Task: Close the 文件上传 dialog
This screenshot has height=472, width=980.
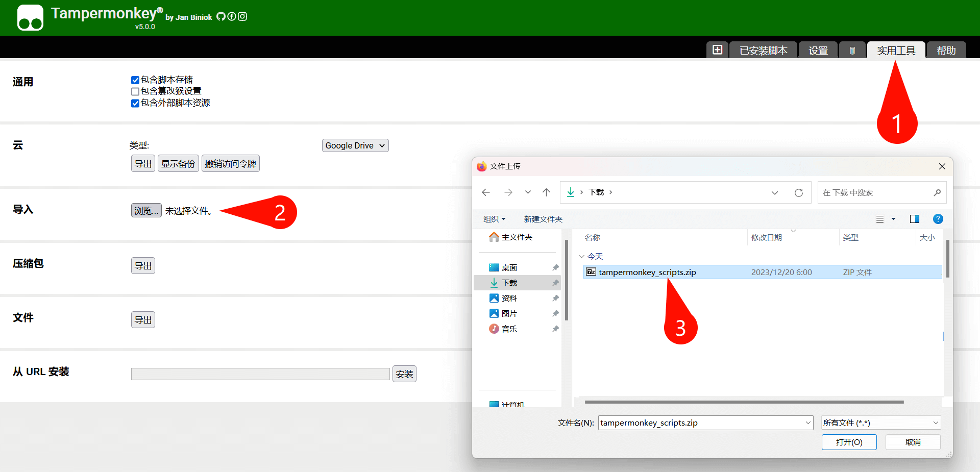Action: pos(942,166)
